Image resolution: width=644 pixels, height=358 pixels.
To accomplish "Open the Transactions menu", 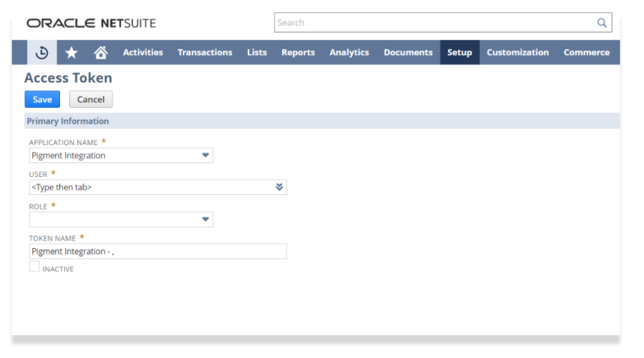I will 205,53.
